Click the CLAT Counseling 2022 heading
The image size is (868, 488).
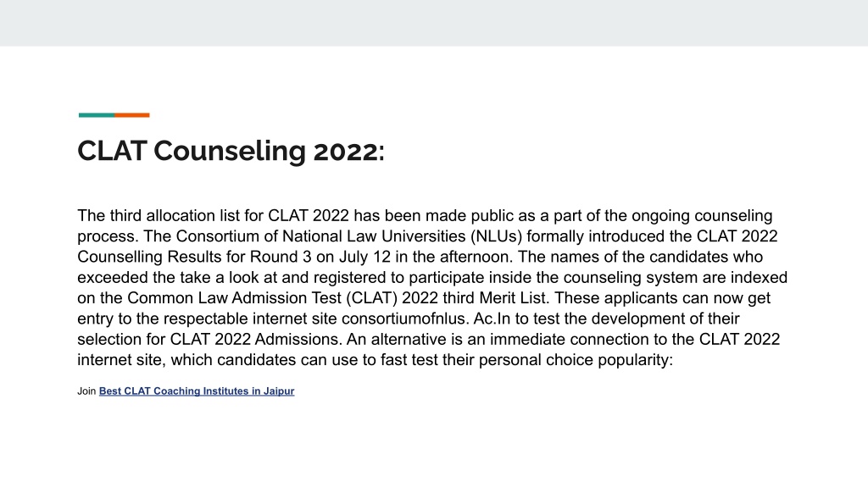click(231, 151)
